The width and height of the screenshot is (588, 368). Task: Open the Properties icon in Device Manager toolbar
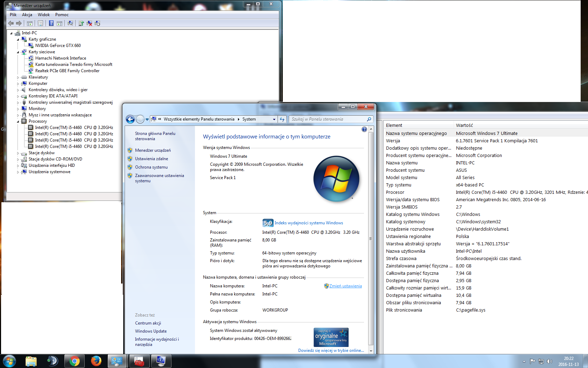tap(40, 23)
